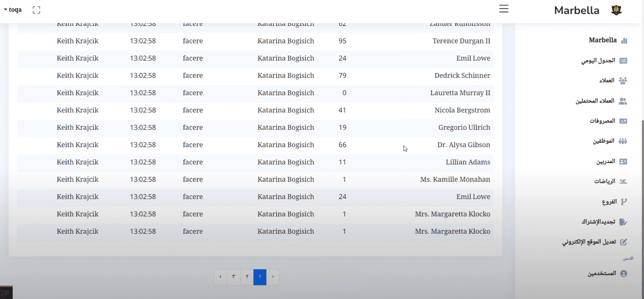Viewport: 644px width, 299px height.
Task: Click the value 0 in Lauretta Murray row
Action: point(344,93)
